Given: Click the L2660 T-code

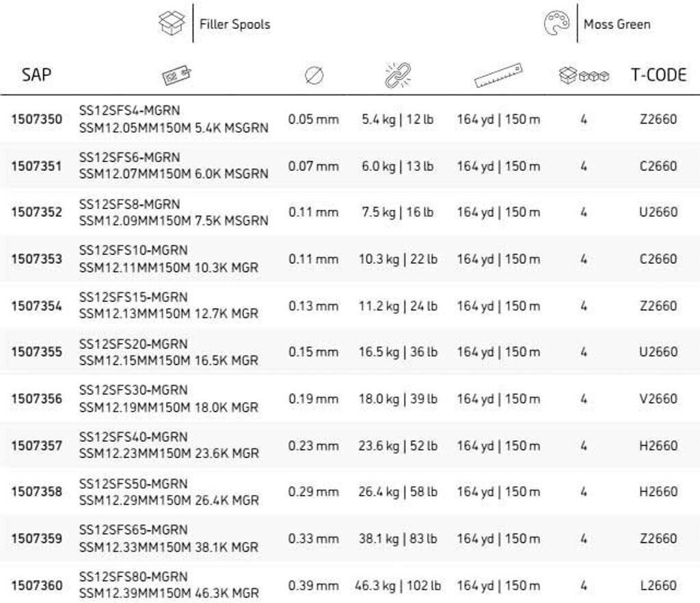Looking at the screenshot, I should pos(658,585).
